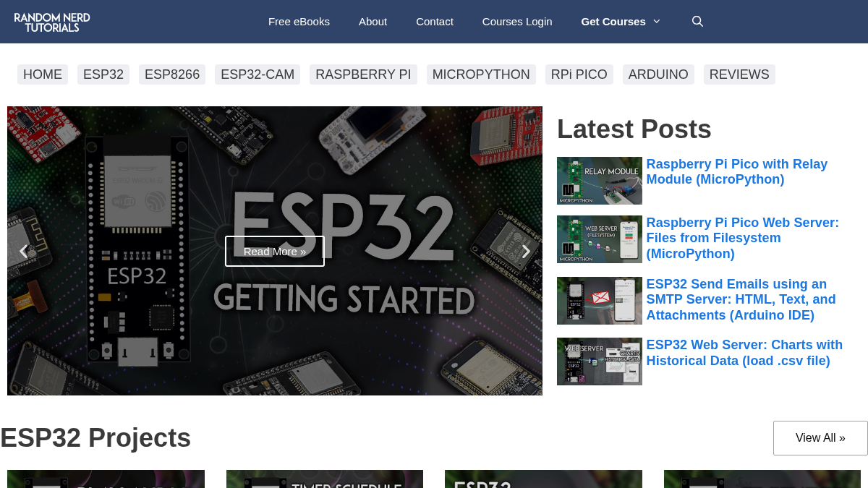Click the Web Server Filesystem post thumbnail

(600, 239)
